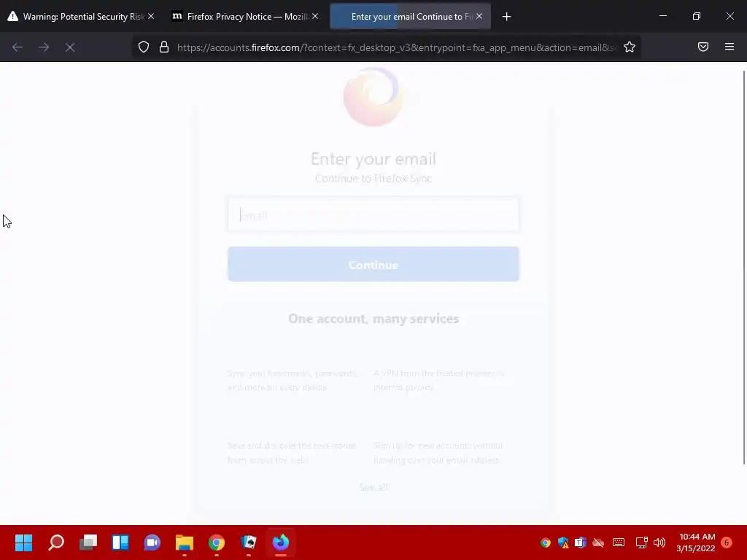This screenshot has height=560, width=747.
Task: Open the tracking protection shield icon
Action: point(144,47)
